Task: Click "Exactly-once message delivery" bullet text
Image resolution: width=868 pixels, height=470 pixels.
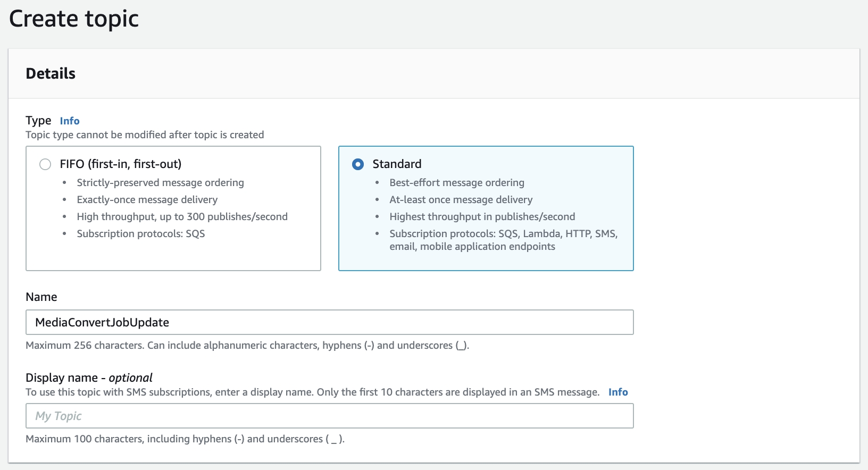Action: click(147, 200)
